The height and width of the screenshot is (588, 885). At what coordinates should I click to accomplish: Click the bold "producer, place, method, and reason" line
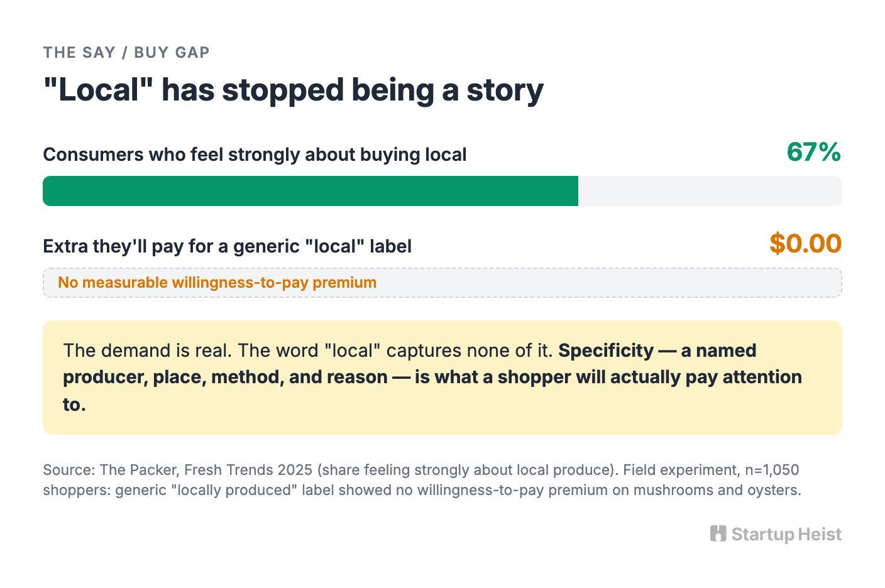[x=225, y=378]
